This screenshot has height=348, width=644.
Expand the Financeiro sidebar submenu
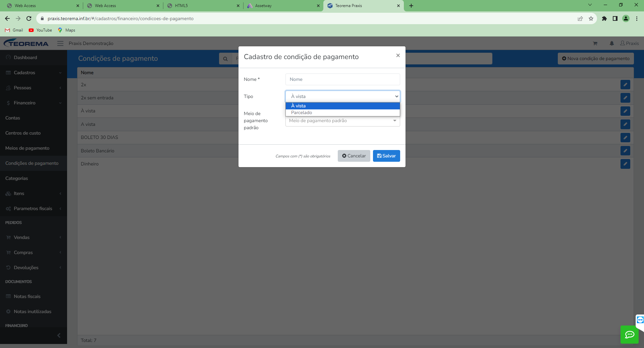(34, 103)
